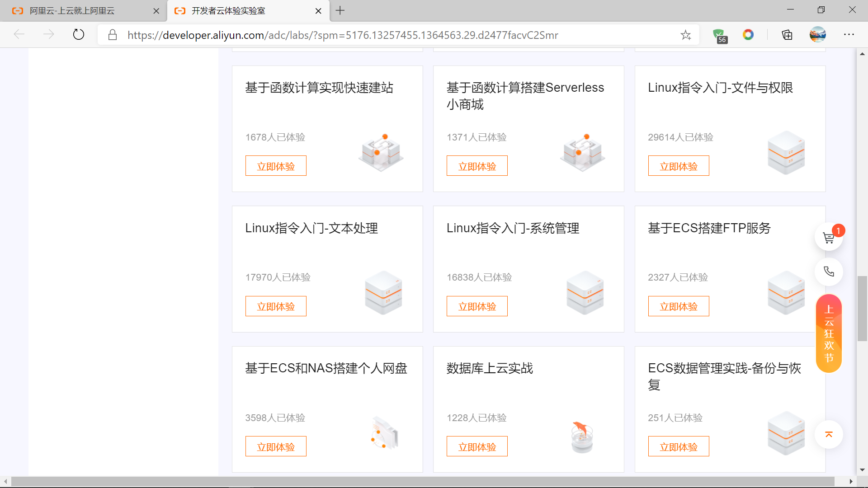This screenshot has width=868, height=488.
Task: Click the dolphin database lab image
Action: tap(582, 436)
